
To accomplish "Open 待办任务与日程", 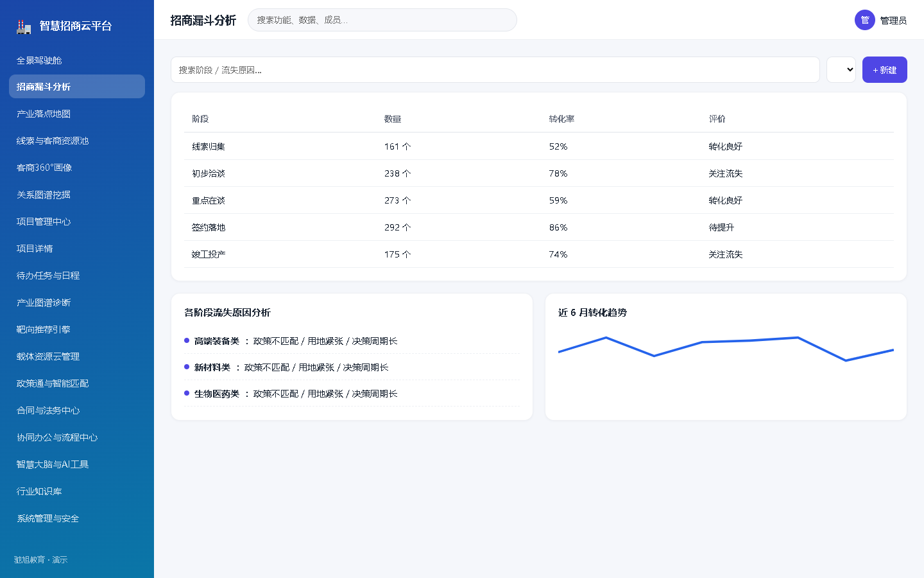I will pos(77,276).
